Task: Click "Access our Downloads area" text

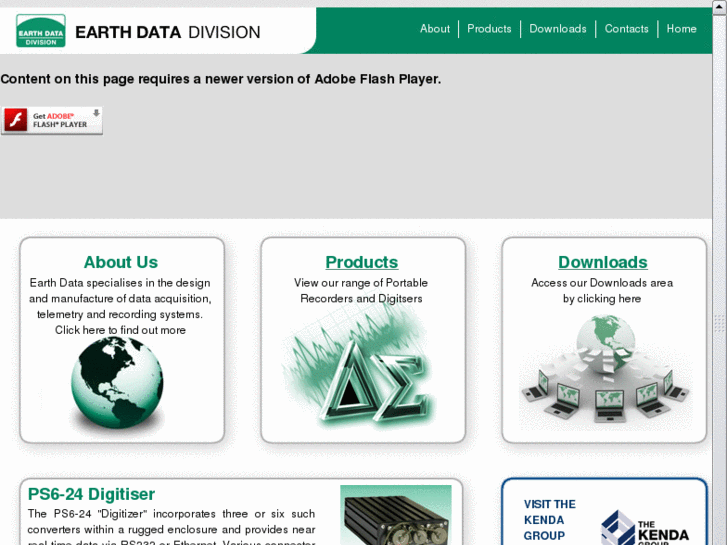Action: [x=602, y=283]
